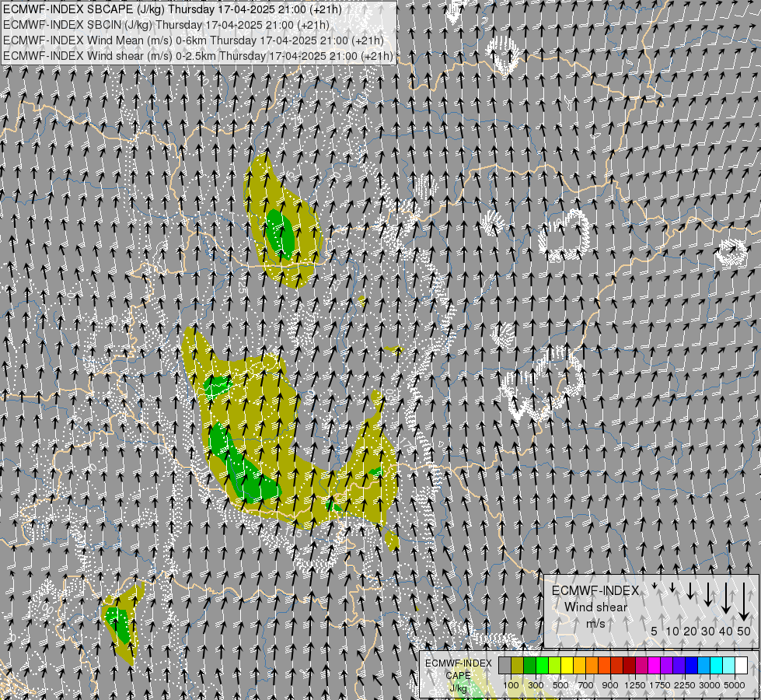Click the 20 m/s wind shear legend arrow
This screenshot has height=700, width=761.
690,590
